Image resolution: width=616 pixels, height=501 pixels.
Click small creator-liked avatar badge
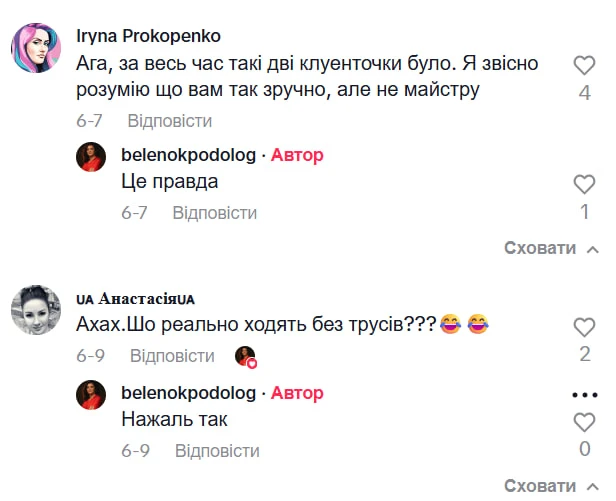point(245,357)
